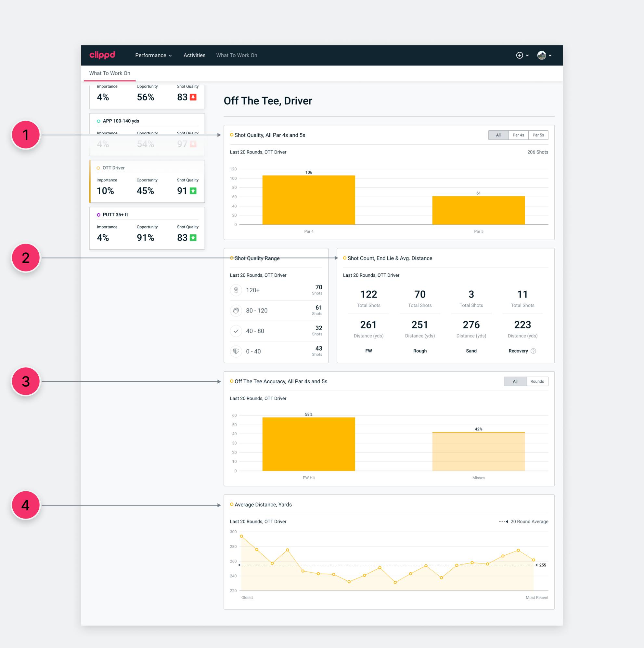Click the 120+ shot quality medal icon
Screen dimensions: 644x648
pyautogui.click(x=236, y=290)
